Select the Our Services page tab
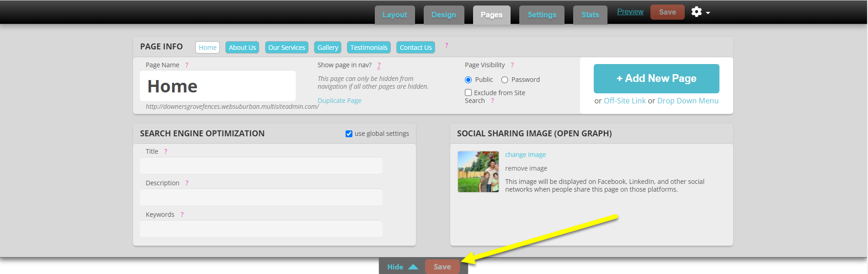The image size is (868, 274). (287, 48)
